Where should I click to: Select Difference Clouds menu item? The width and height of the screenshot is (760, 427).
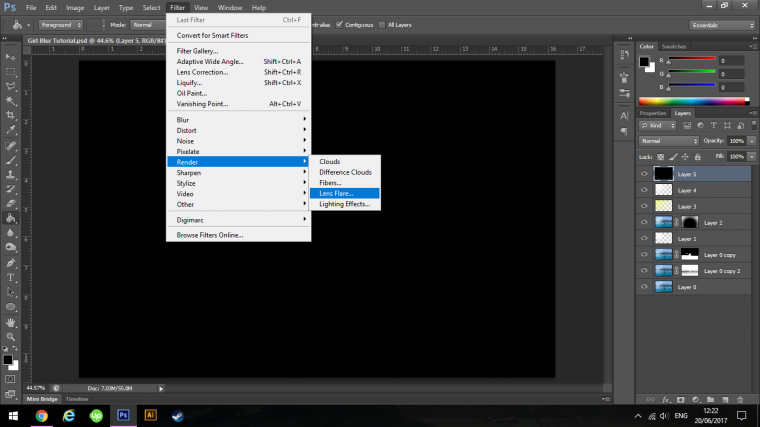[345, 172]
